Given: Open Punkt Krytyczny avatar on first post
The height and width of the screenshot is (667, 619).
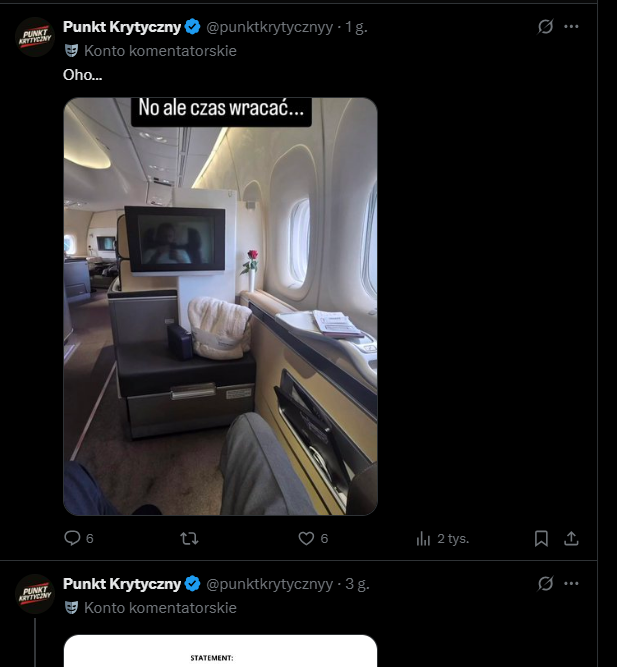Looking at the screenshot, I should click(35, 37).
